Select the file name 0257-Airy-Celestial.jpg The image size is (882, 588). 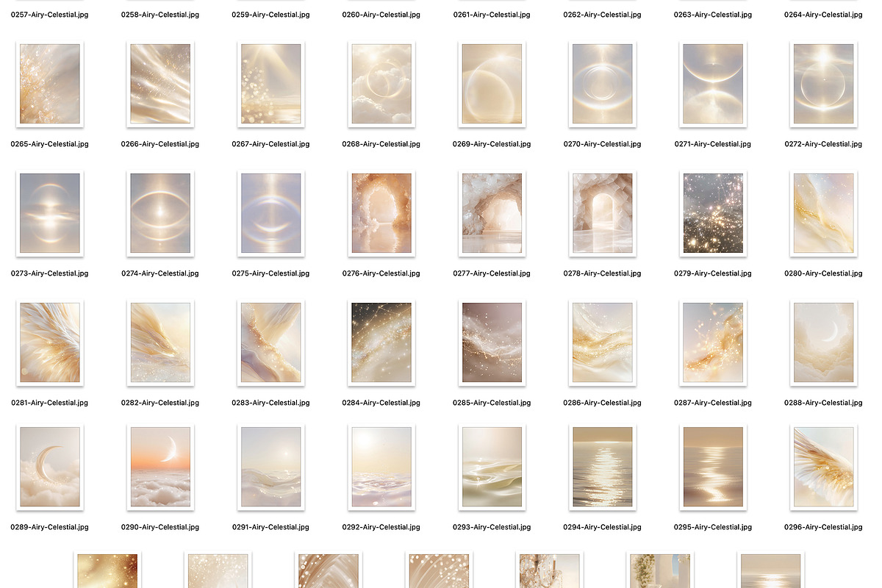coord(50,15)
